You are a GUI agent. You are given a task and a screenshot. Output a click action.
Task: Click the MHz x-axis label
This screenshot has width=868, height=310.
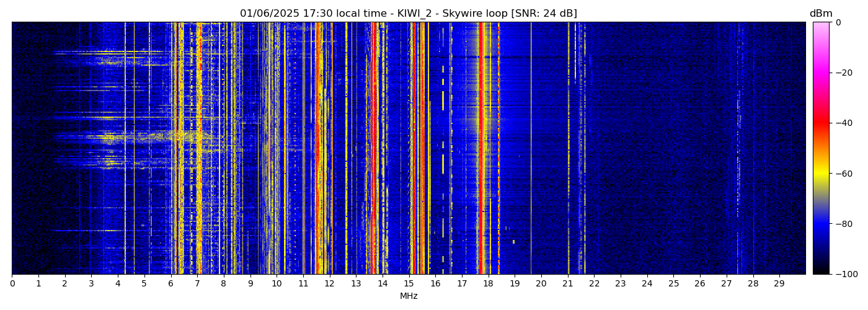click(409, 296)
